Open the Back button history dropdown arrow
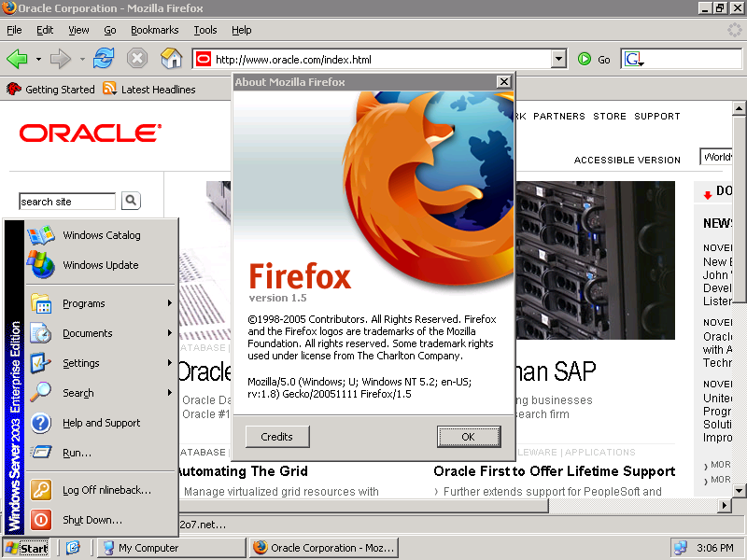Image resolution: width=747 pixels, height=560 pixels. coord(38,59)
